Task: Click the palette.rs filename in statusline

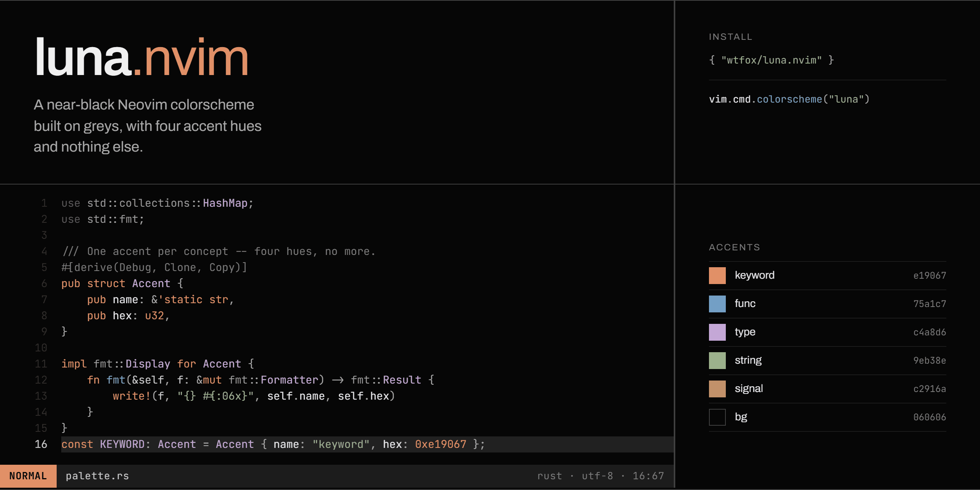Action: pos(97,476)
